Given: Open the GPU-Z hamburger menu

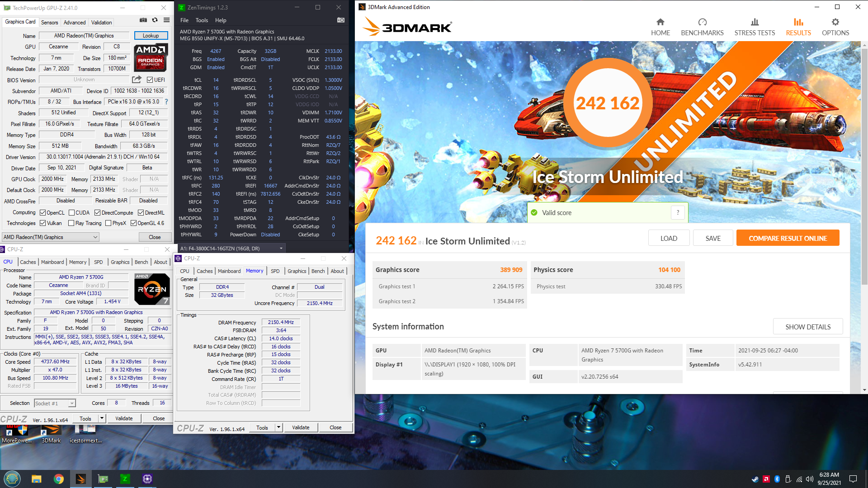Looking at the screenshot, I should pyautogui.click(x=167, y=20).
